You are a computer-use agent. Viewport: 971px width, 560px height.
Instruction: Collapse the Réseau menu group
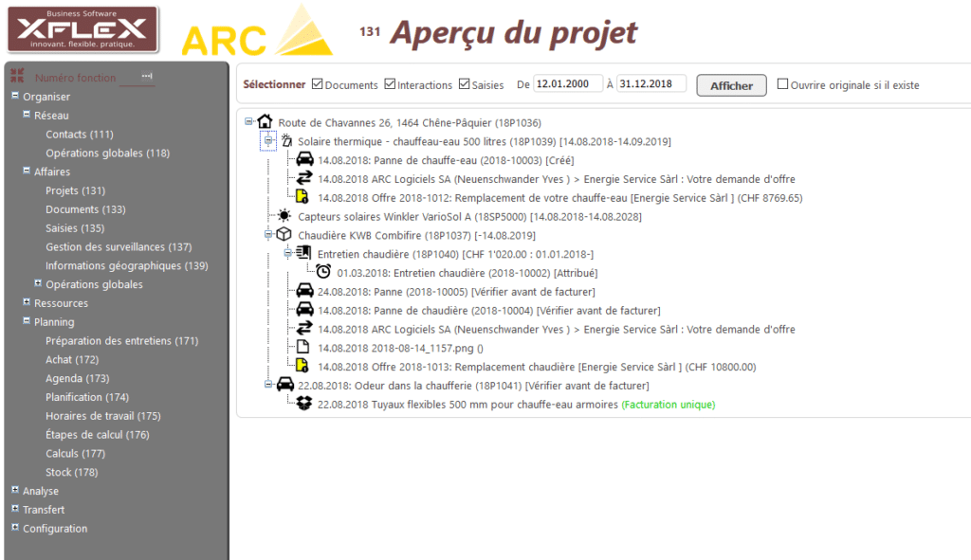(x=26, y=114)
